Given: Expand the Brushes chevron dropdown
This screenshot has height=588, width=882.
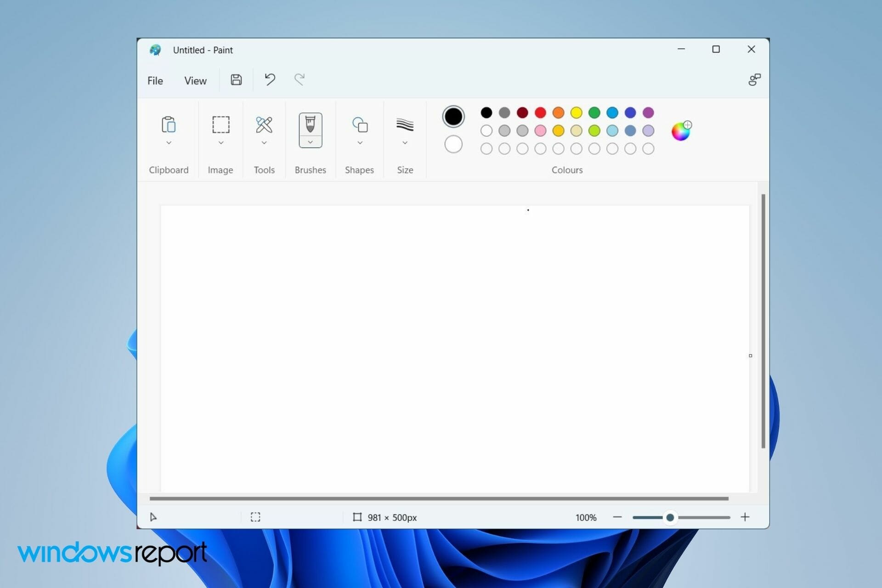Looking at the screenshot, I should [x=310, y=142].
